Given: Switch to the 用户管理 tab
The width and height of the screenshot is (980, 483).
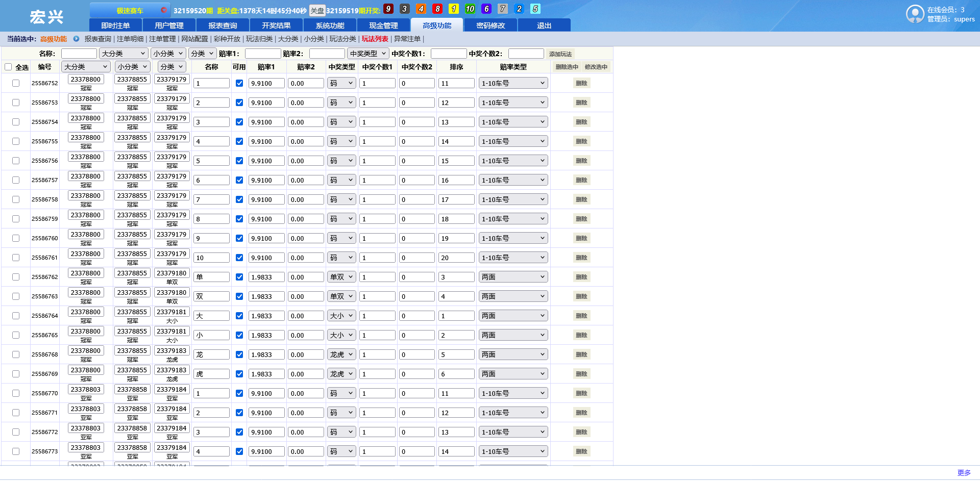Looking at the screenshot, I should (x=169, y=26).
